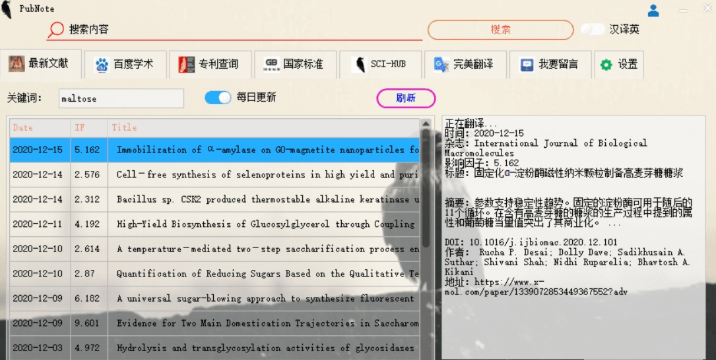The image size is (716, 360).
Task: Select row 'Quantification of Reducing Sugars'
Action: pos(215,274)
